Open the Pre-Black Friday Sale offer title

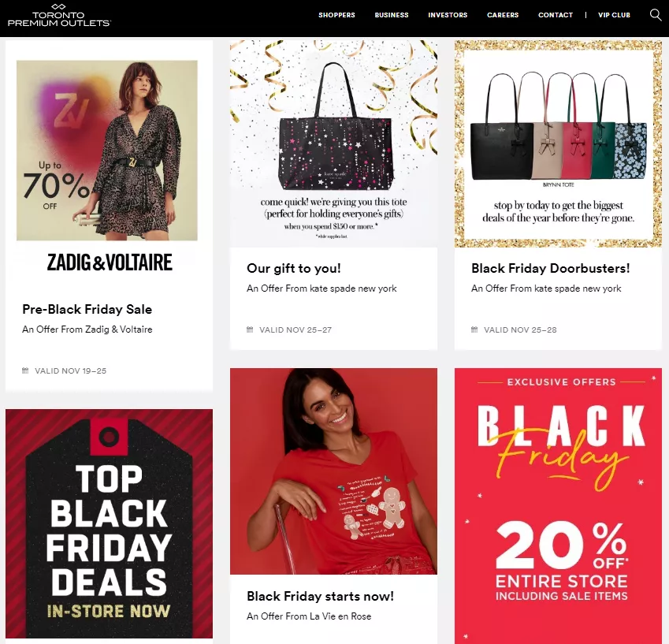coord(87,309)
